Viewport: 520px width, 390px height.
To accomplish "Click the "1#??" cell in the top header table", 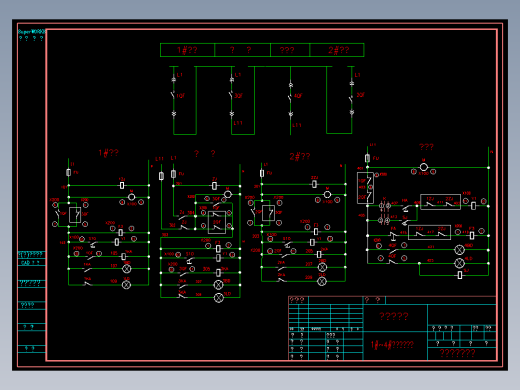I will [x=187, y=50].
